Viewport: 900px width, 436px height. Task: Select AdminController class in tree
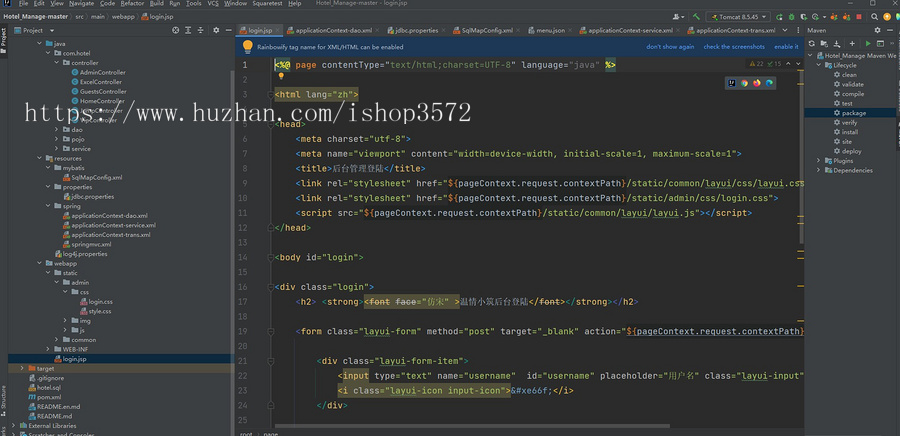click(102, 72)
